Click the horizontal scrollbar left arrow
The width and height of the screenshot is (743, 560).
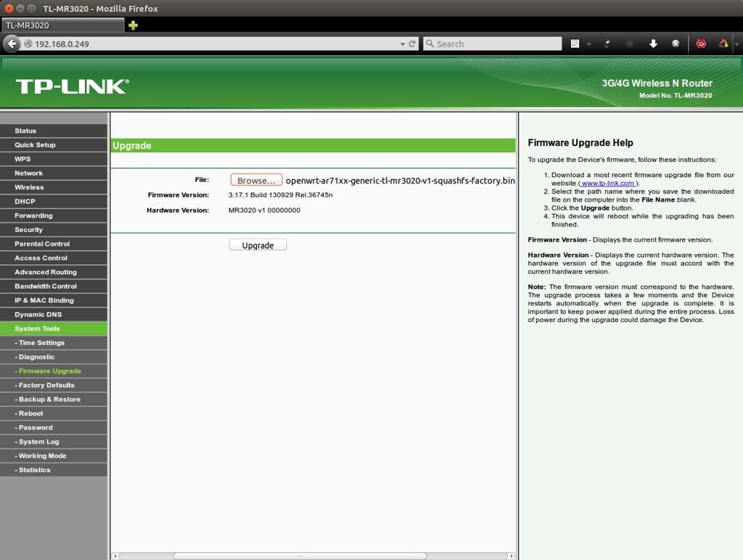(115, 556)
